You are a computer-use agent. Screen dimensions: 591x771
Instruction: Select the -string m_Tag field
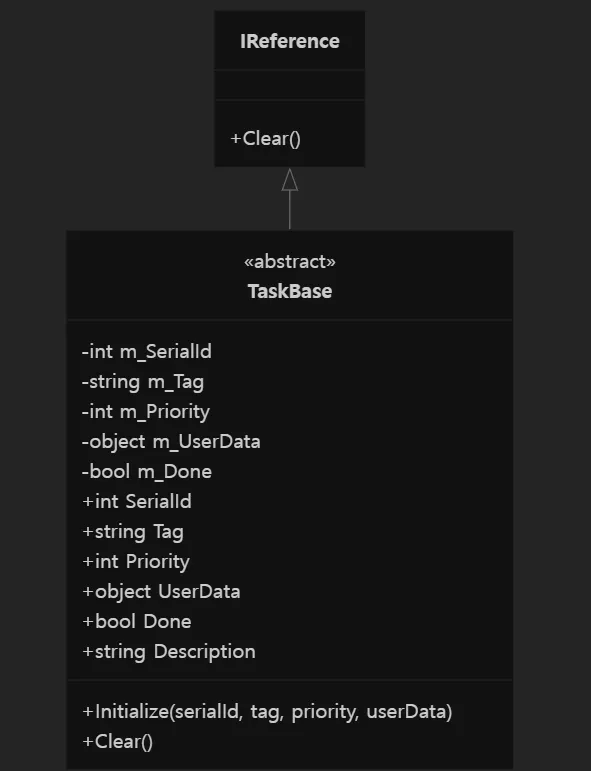pyautogui.click(x=143, y=382)
